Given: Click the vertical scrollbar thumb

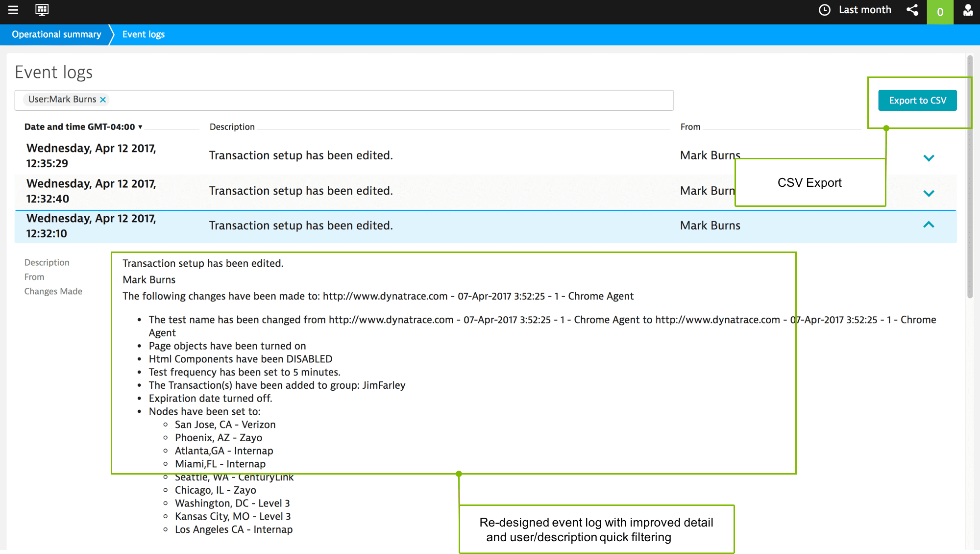Looking at the screenshot, I should (x=970, y=176).
